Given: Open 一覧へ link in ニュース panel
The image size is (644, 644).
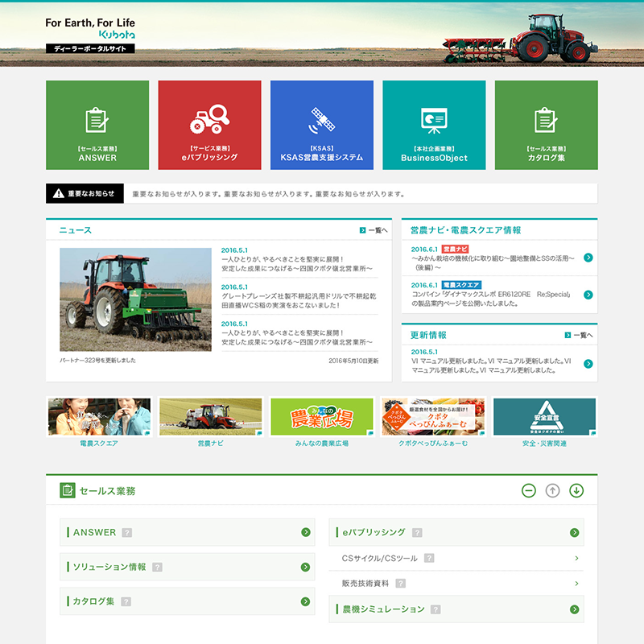Looking at the screenshot, I should [x=374, y=230].
